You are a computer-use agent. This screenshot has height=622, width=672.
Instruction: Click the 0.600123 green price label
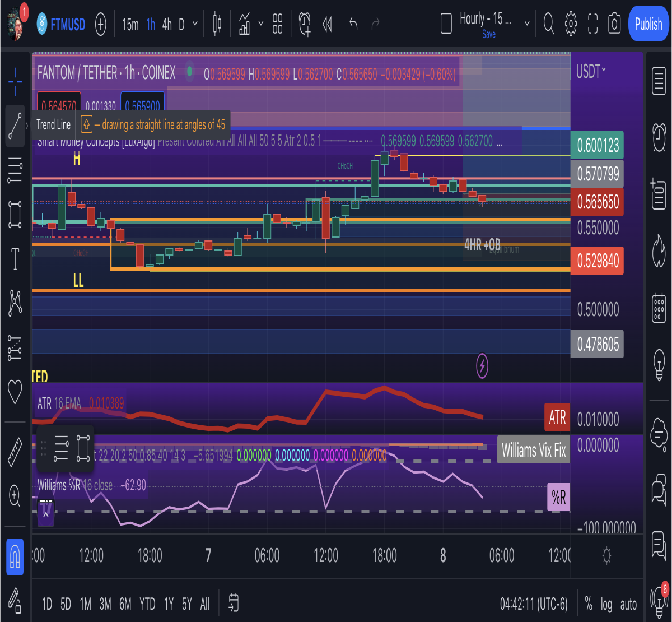(598, 146)
